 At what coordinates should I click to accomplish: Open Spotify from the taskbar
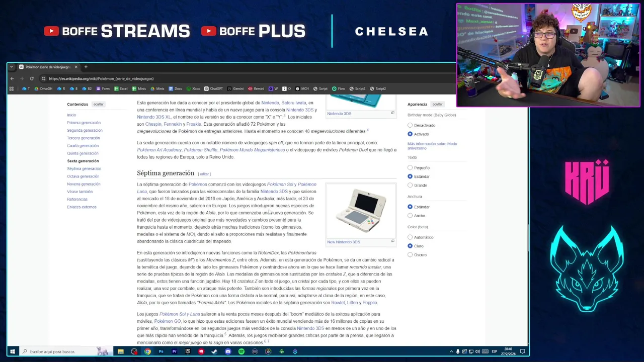pos(242,351)
